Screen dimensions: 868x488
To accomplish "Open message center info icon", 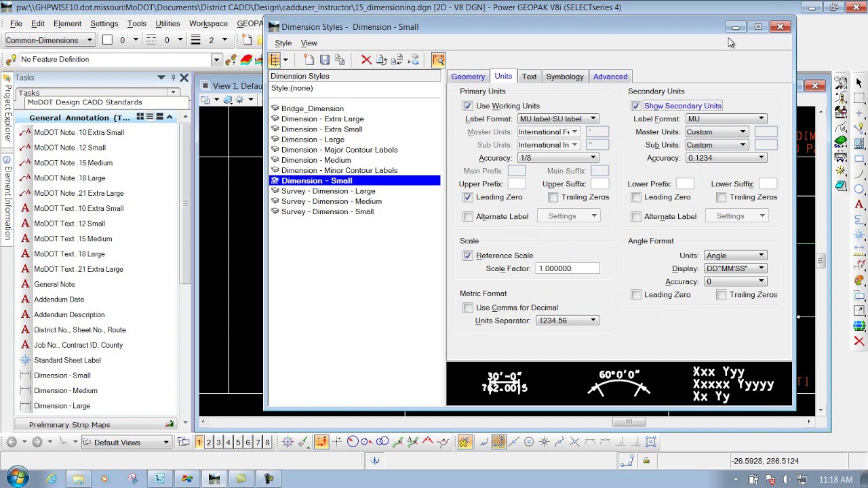I will point(374,461).
